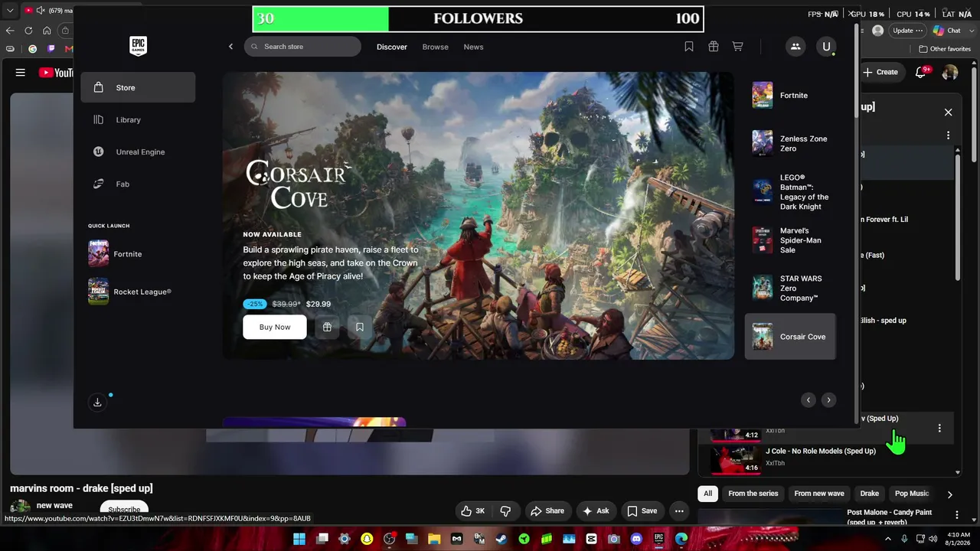Save the video to a playlist
Image resolution: width=980 pixels, height=551 pixels.
(642, 510)
